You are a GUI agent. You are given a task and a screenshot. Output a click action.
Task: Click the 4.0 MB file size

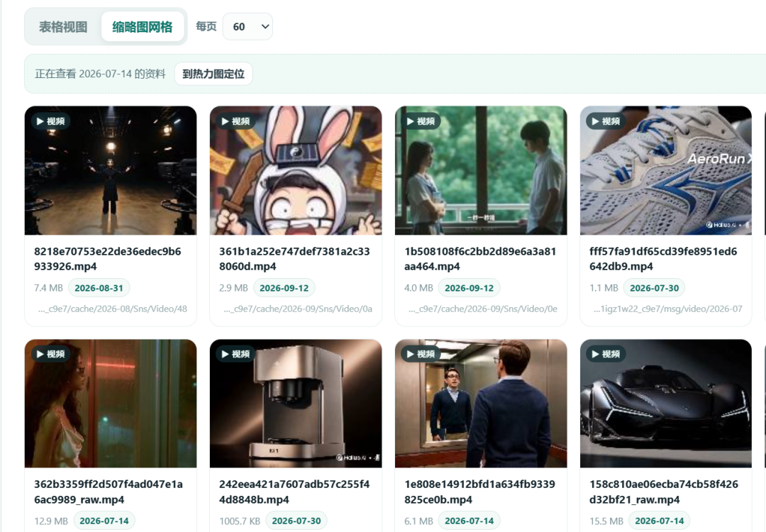(418, 288)
